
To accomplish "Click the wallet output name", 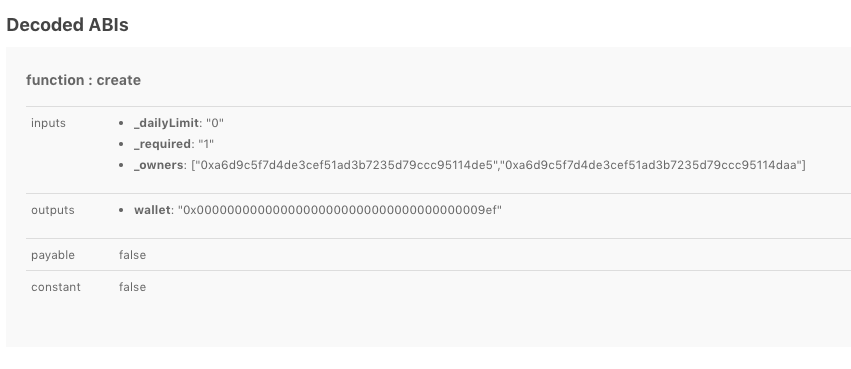I will (152, 210).
